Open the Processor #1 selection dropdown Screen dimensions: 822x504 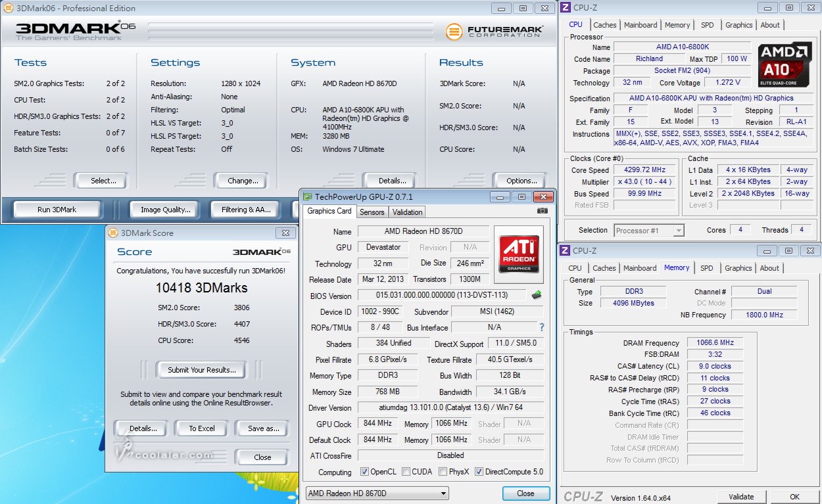point(649,230)
